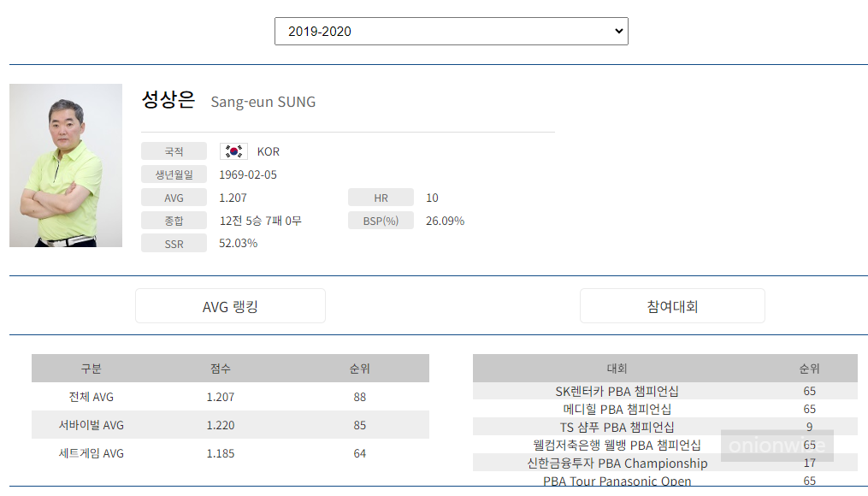868x496 pixels.
Task: Click the player profile photo of Sang-eun SUNG
Action: click(x=66, y=164)
